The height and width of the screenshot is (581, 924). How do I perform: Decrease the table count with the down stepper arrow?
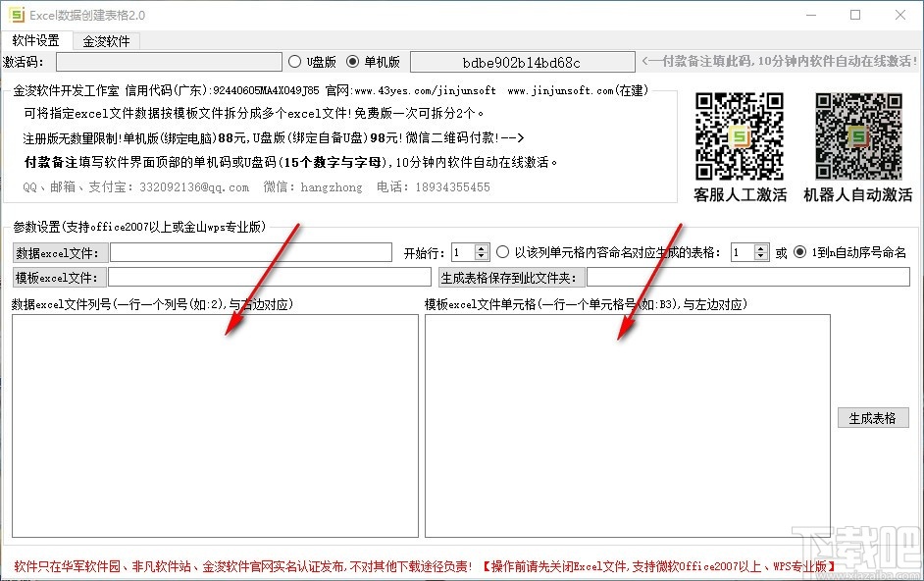tap(759, 256)
